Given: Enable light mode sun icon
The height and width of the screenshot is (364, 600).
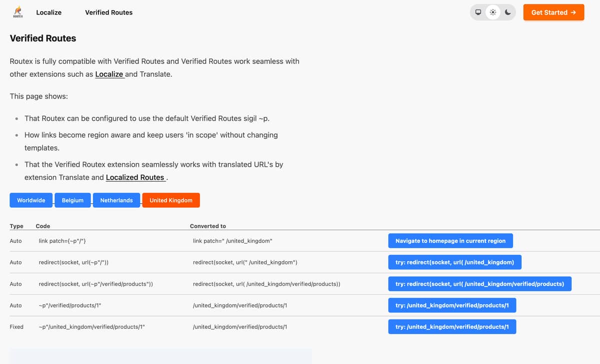Looking at the screenshot, I should pos(493,12).
